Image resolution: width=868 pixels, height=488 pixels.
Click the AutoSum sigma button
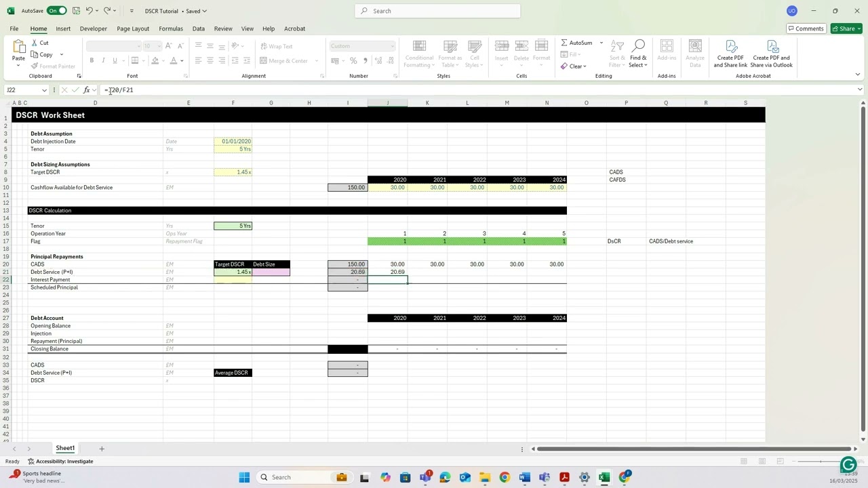[576, 43]
